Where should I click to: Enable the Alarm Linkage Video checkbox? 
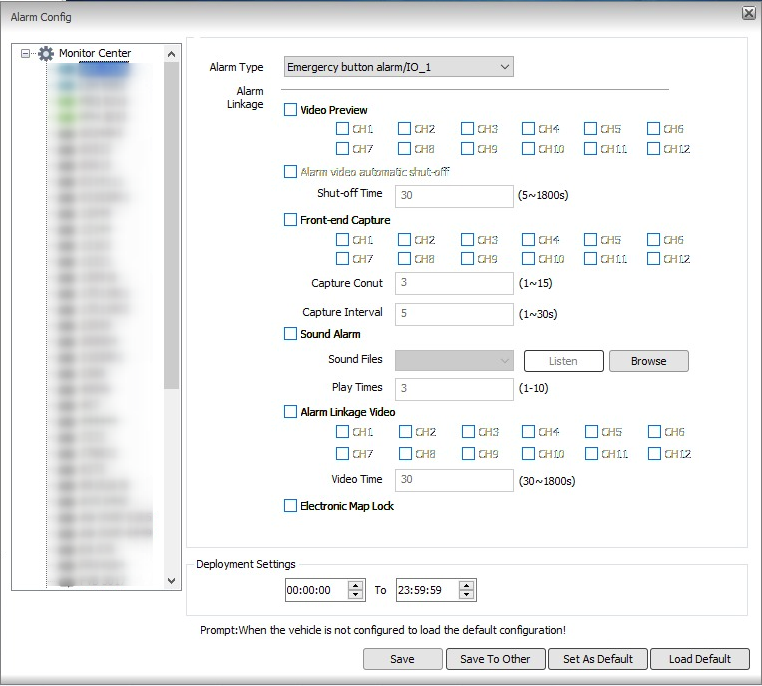(291, 412)
